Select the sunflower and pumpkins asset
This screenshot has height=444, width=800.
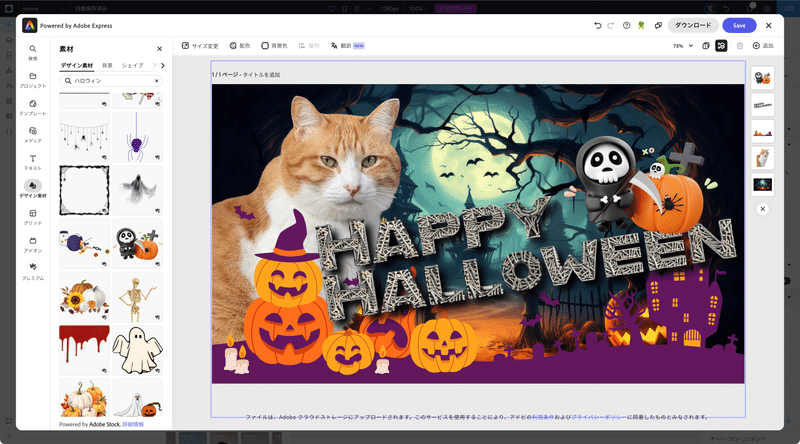click(x=84, y=297)
